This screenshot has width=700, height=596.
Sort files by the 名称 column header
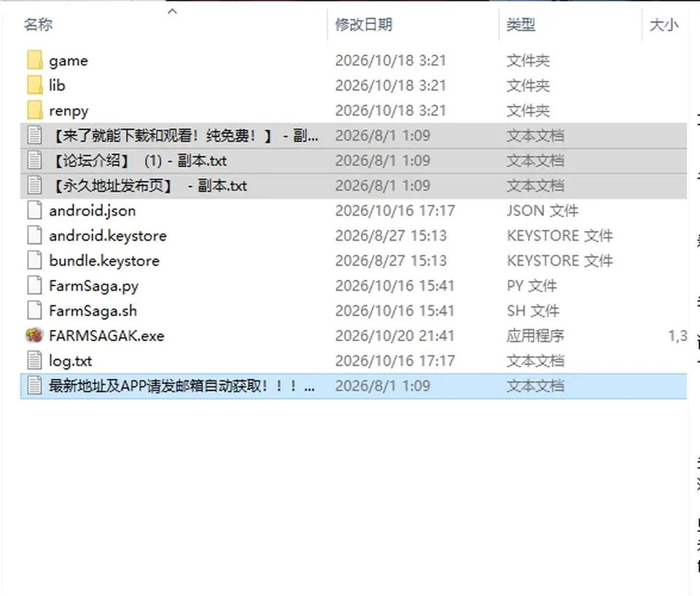point(39,25)
